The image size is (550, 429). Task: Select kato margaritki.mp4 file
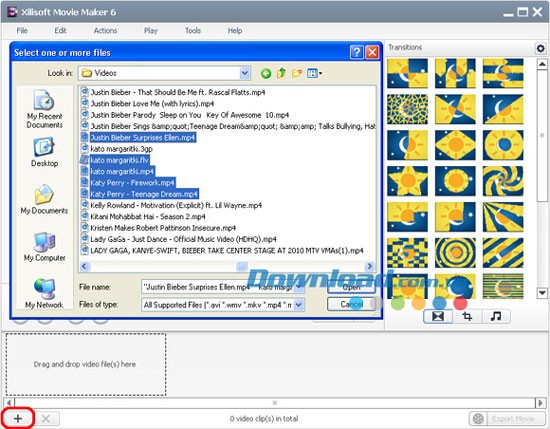(118, 172)
